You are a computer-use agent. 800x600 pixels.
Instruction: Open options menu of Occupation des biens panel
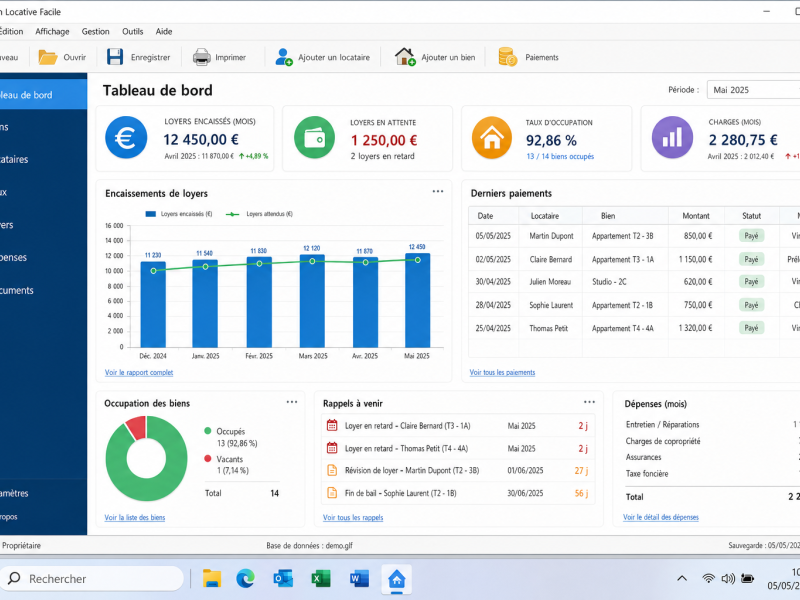292,402
